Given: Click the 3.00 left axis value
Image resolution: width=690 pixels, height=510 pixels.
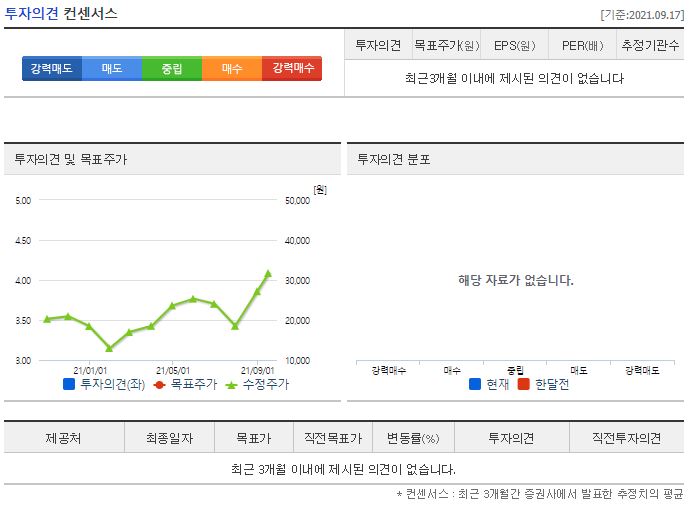Looking at the screenshot, I should coord(23,361).
